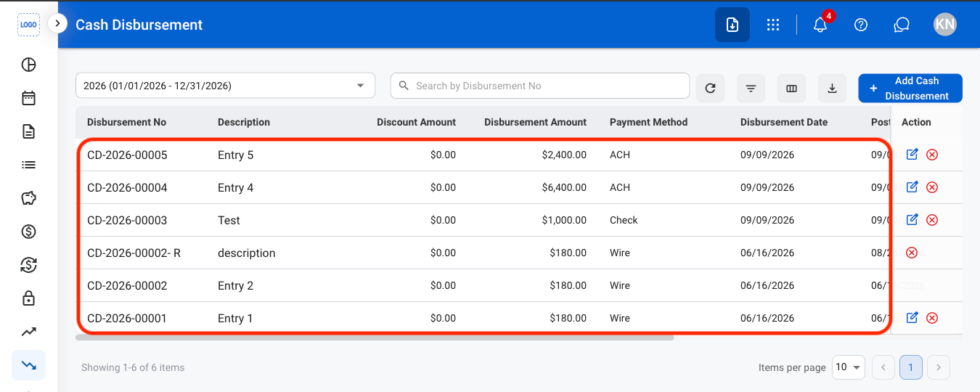Click the document download header icon
This screenshot has width=980, height=392.
coord(732,25)
